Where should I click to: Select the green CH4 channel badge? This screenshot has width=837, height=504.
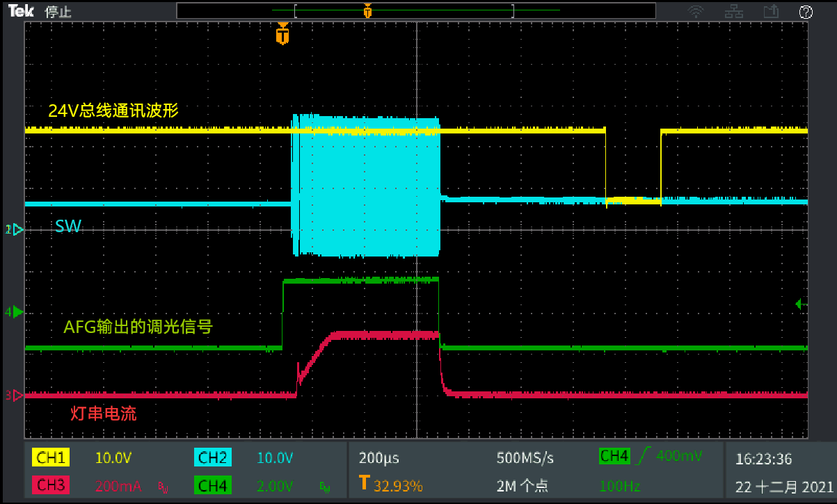pos(213,485)
